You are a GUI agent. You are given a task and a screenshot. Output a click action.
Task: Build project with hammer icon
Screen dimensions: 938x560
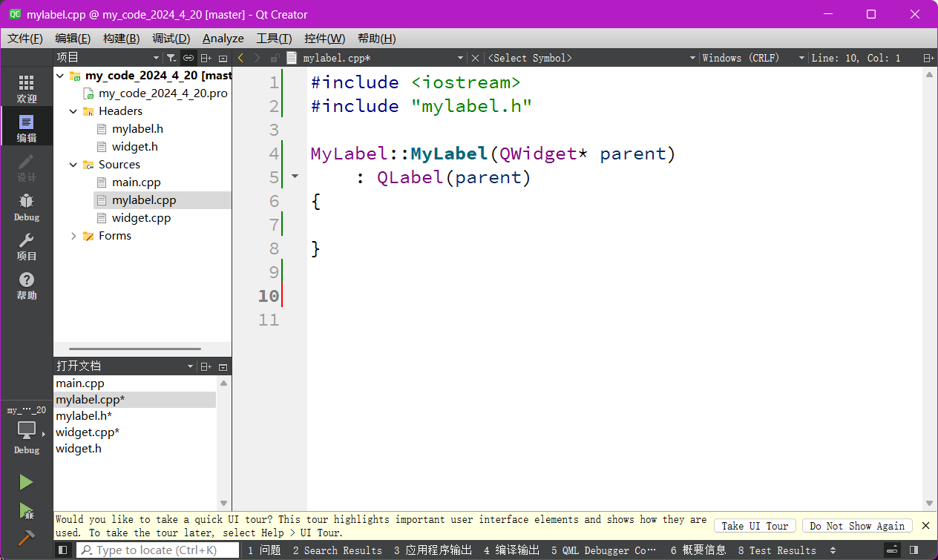pyautogui.click(x=26, y=538)
